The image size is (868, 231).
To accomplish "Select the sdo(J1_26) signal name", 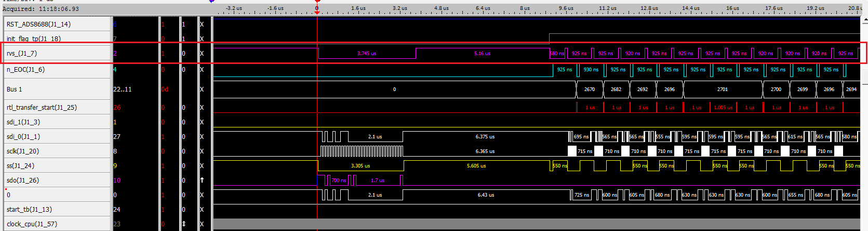I will tap(23, 180).
